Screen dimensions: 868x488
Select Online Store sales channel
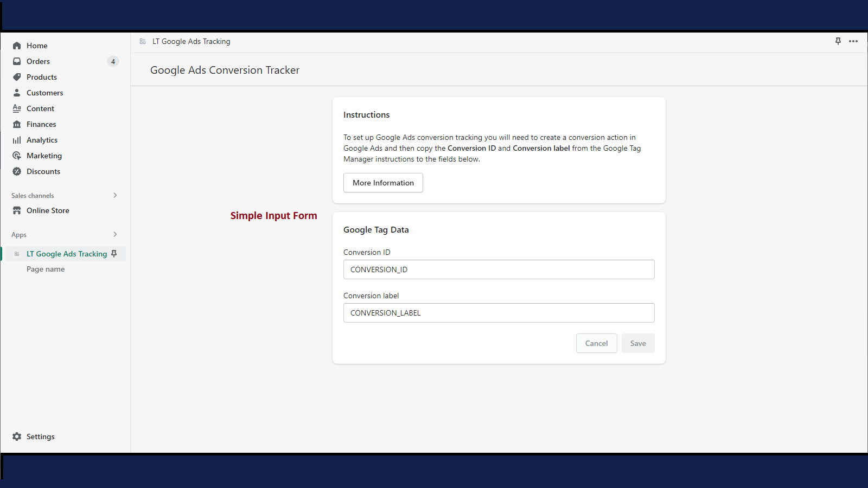coord(48,210)
